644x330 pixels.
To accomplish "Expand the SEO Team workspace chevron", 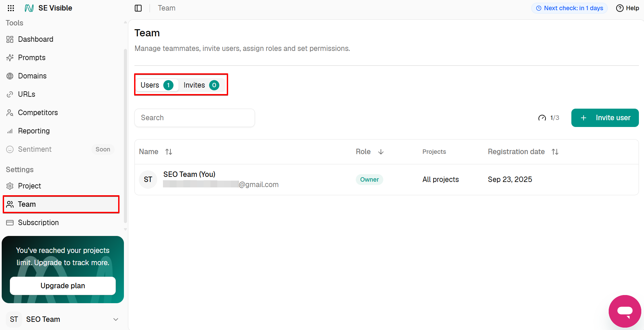I will (x=116, y=319).
